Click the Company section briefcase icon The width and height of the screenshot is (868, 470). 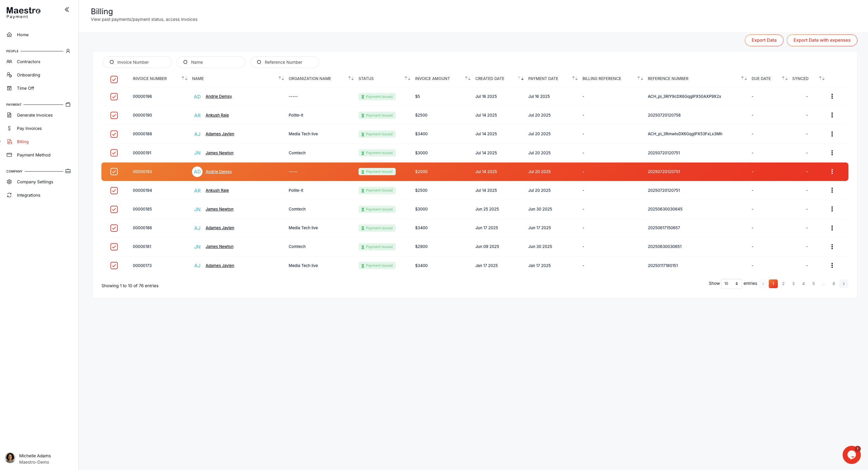[x=68, y=171]
